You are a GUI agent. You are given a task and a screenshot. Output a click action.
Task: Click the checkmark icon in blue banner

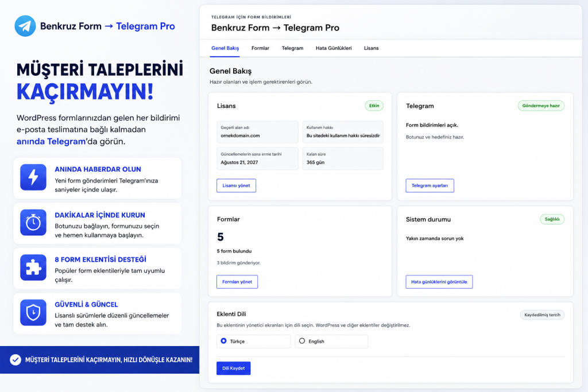(x=16, y=360)
